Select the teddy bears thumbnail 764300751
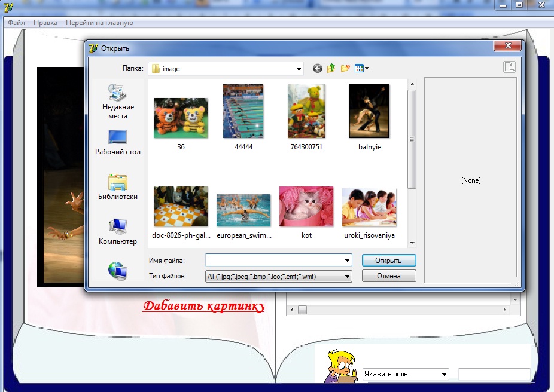The height and width of the screenshot is (392, 554). click(x=306, y=111)
